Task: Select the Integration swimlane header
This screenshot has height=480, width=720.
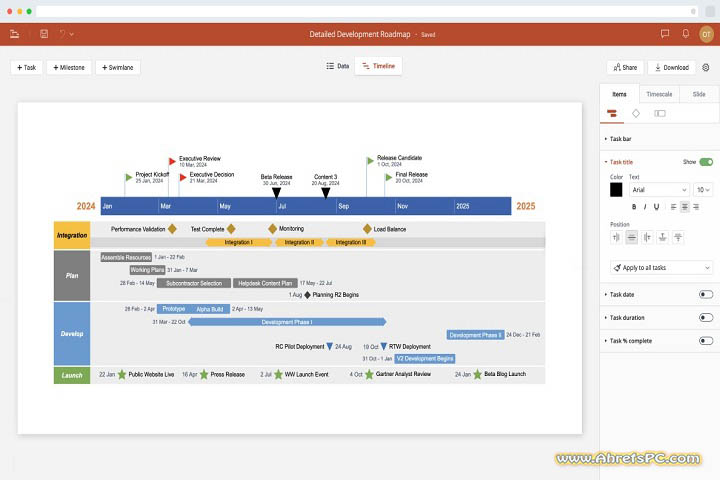Action: pyautogui.click(x=72, y=235)
